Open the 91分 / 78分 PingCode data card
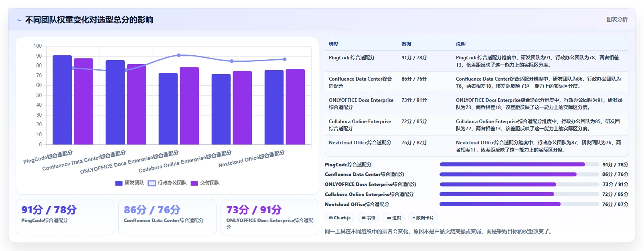The image size is (644, 251). 65,217
